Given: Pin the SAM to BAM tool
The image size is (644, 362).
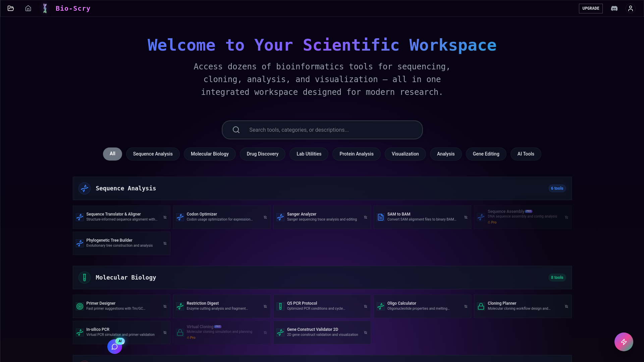Looking at the screenshot, I should (x=466, y=217).
